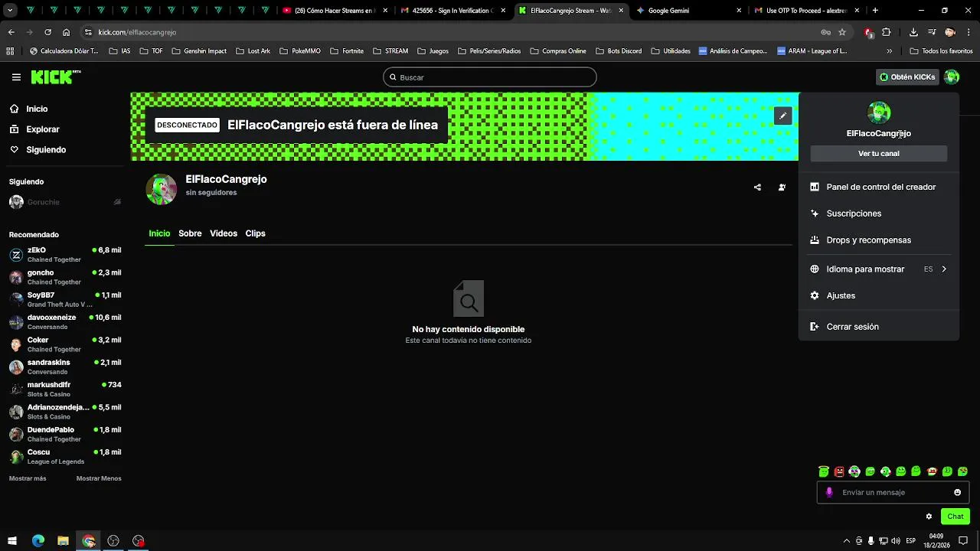The width and height of the screenshot is (980, 551).
Task: Open Suscripciones menu entry
Action: pyautogui.click(x=879, y=214)
